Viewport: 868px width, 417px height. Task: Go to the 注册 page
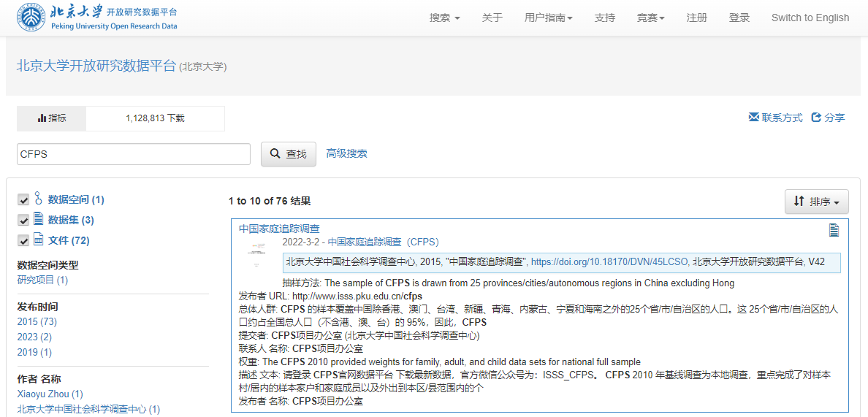click(x=696, y=18)
